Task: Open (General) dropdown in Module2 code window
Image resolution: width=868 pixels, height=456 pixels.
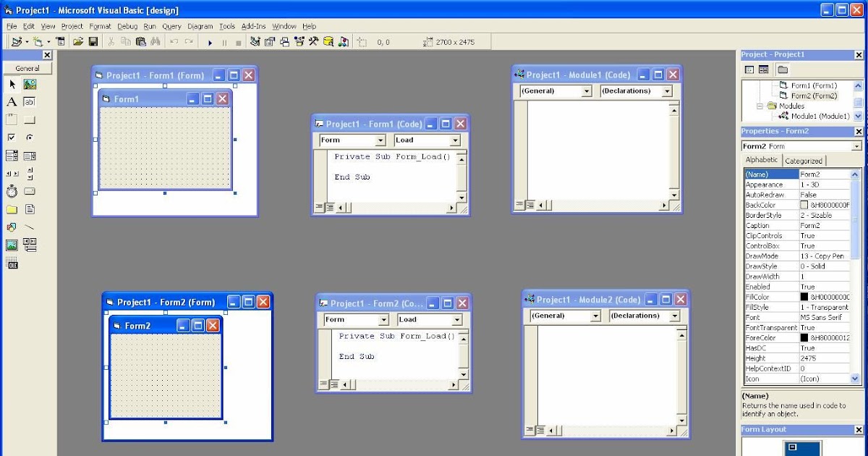Action: [x=595, y=316]
